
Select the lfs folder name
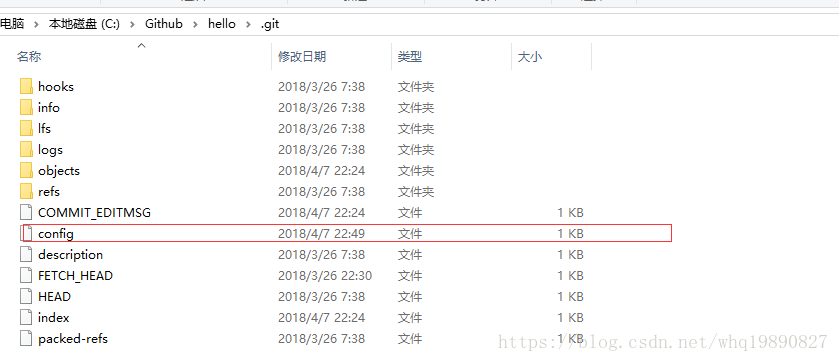[x=44, y=128]
